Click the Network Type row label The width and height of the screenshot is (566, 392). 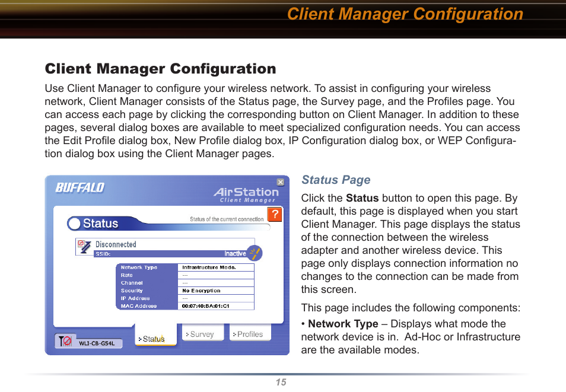(x=139, y=267)
